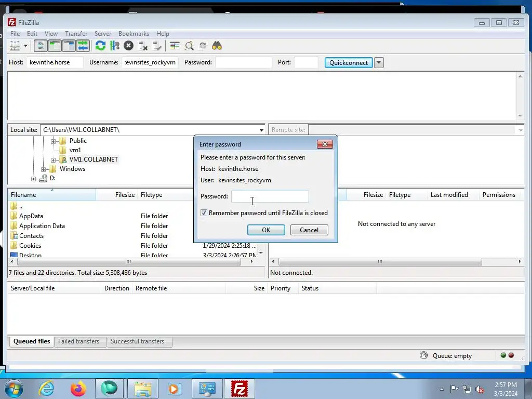Open Local site path dropdown
This screenshot has height=399, width=532.
261,130
